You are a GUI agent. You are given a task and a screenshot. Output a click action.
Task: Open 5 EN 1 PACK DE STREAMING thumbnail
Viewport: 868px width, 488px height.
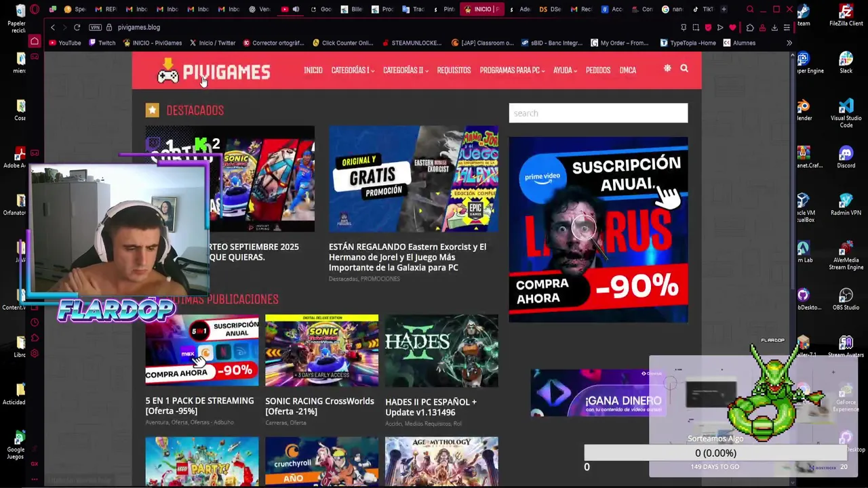point(202,350)
